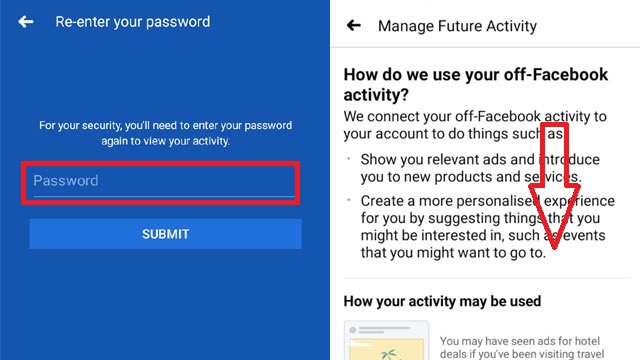The image size is (640, 360).
Task: Click the bullet dot before 'Create a more'
Action: tap(349, 200)
